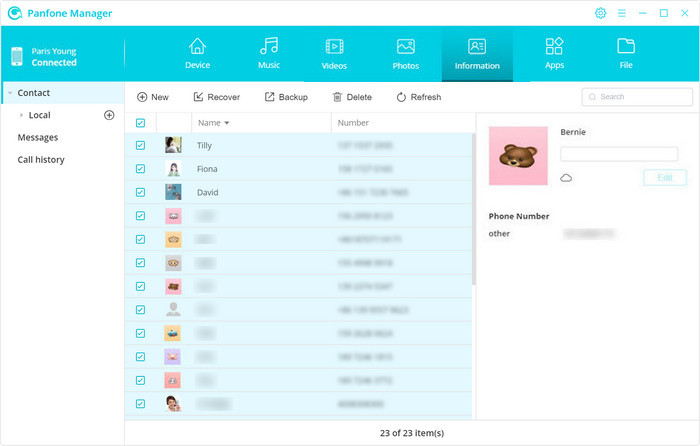Open the Name column sort dropdown
The image size is (700, 446).
(x=227, y=123)
